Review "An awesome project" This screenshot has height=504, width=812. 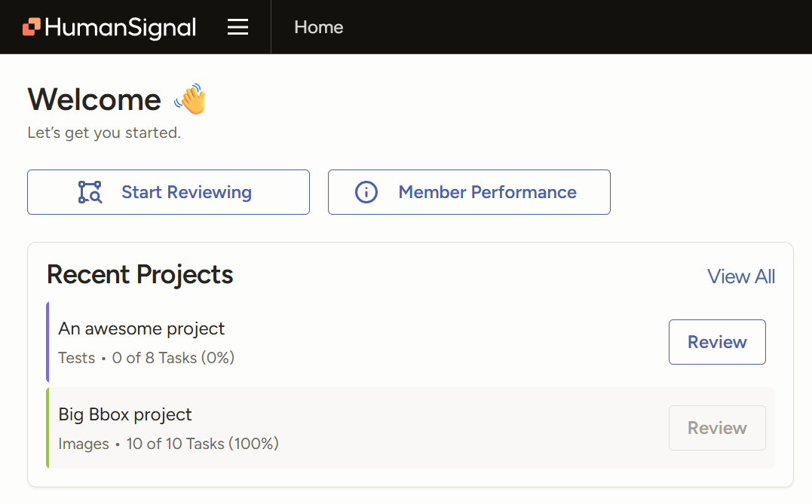717,342
